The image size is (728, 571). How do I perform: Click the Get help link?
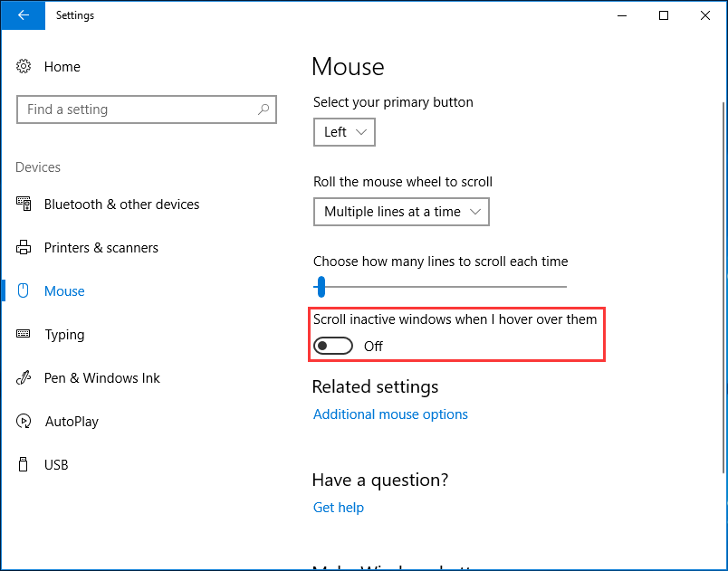(339, 508)
